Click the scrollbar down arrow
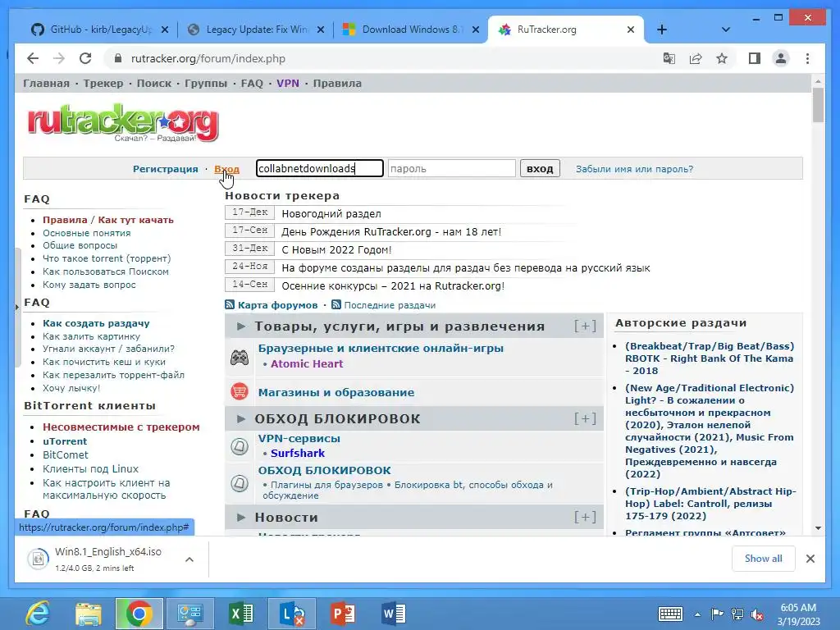The image size is (840, 630). point(818,528)
